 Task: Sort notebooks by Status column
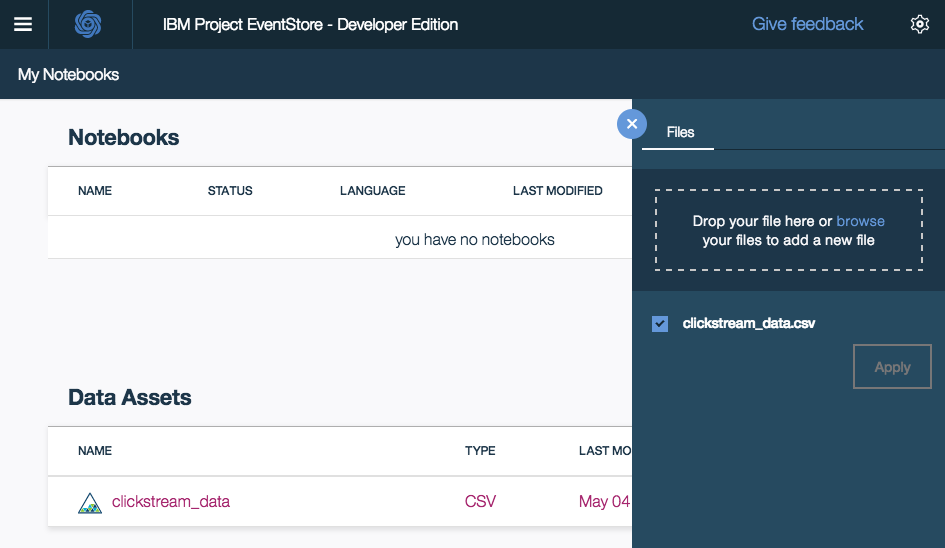tap(230, 191)
